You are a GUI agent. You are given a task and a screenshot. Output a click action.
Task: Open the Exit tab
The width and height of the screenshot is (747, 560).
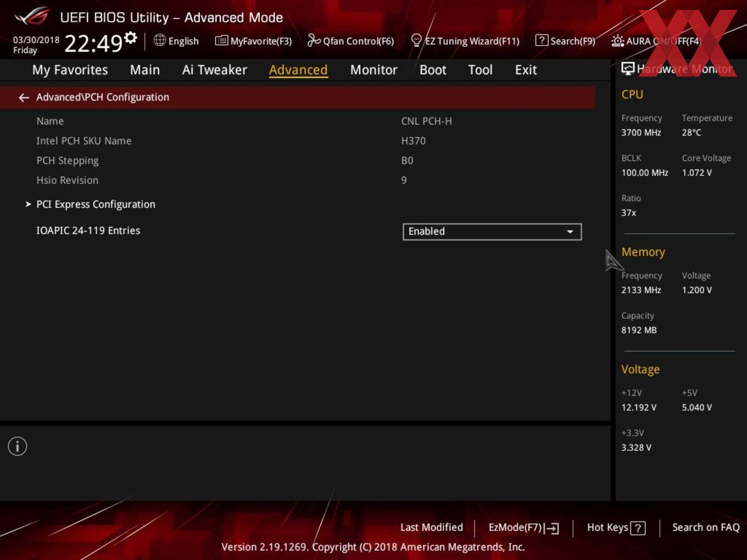[x=526, y=70]
